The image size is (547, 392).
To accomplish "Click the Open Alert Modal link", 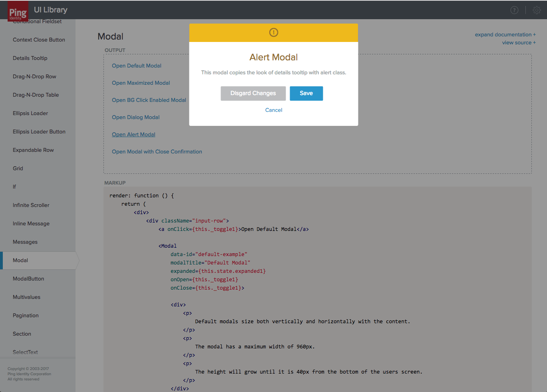I will (x=133, y=135).
